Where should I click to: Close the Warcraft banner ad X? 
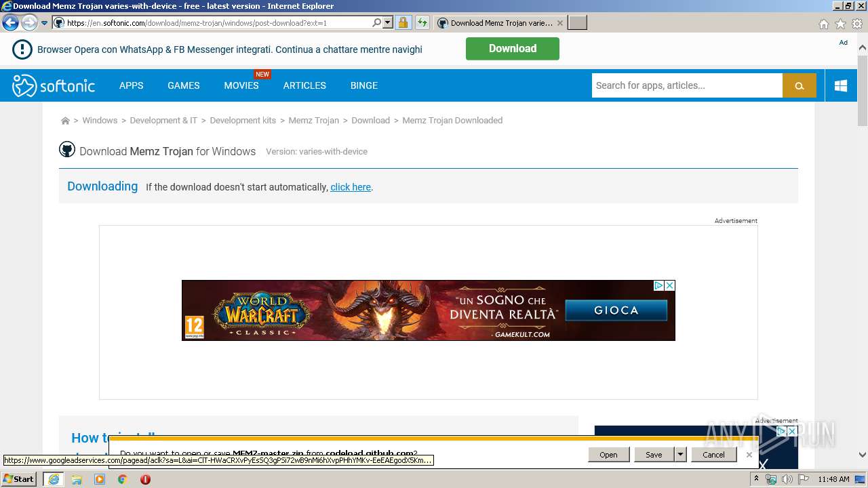[x=669, y=285]
